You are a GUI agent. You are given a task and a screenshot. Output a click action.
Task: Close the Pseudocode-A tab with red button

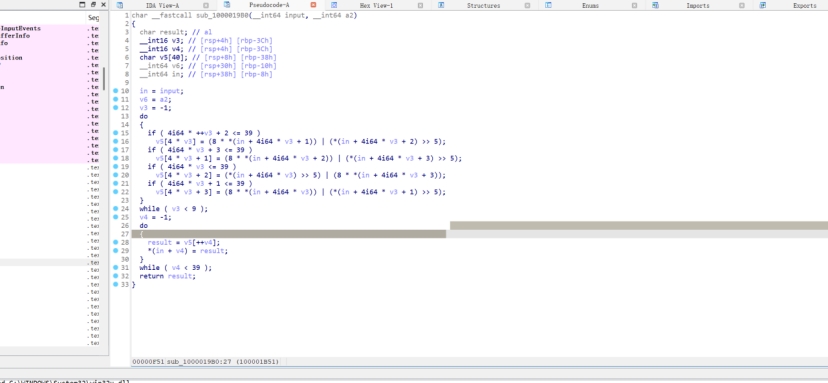(313, 5)
